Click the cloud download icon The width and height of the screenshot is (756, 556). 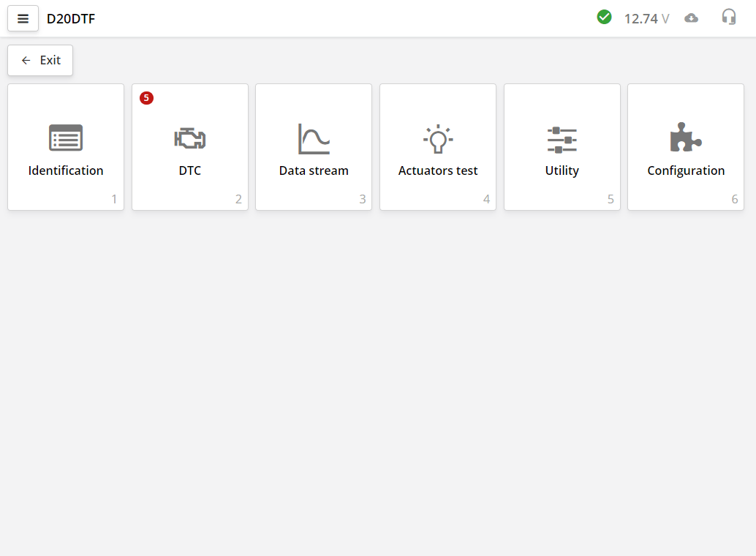click(x=691, y=17)
